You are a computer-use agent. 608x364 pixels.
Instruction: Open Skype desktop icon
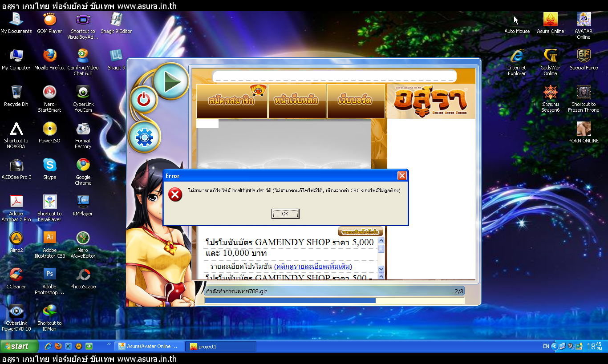49,169
